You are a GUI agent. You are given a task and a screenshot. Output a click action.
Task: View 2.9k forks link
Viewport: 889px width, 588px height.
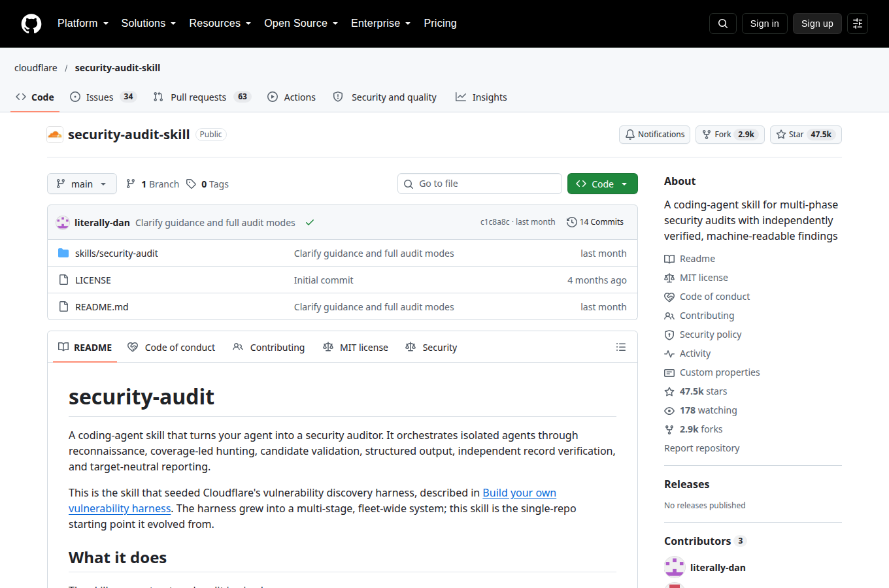pos(694,429)
